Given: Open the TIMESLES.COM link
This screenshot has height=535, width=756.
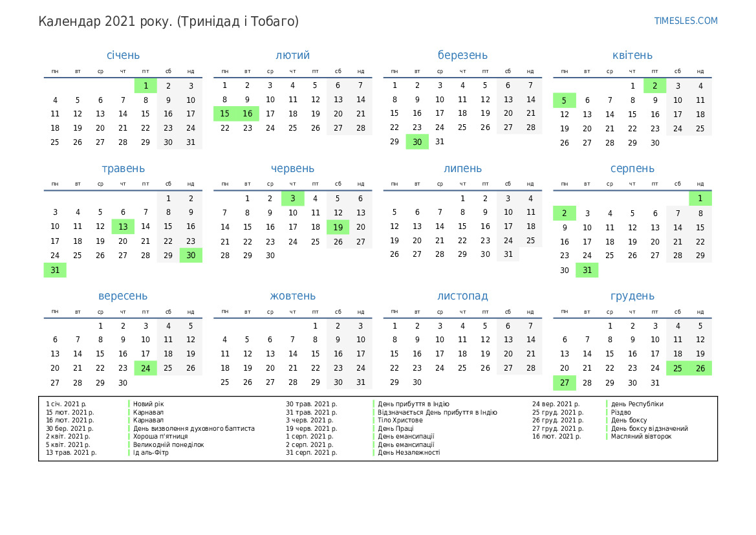Looking at the screenshot, I should click(686, 21).
